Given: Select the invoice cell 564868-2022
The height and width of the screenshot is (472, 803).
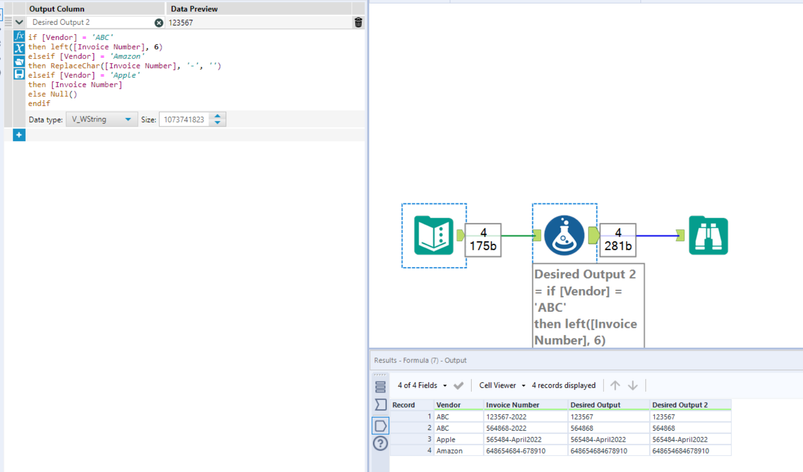Looking at the screenshot, I should tap(526, 428).
